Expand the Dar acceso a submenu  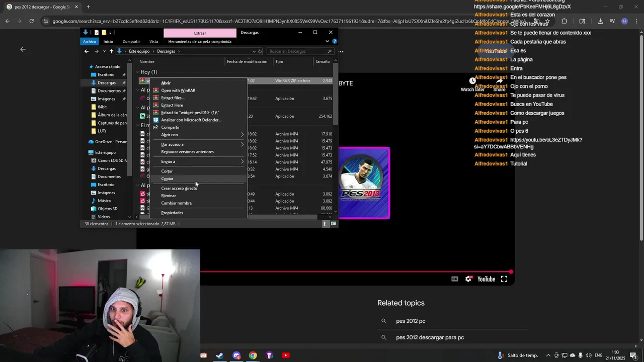(199, 144)
